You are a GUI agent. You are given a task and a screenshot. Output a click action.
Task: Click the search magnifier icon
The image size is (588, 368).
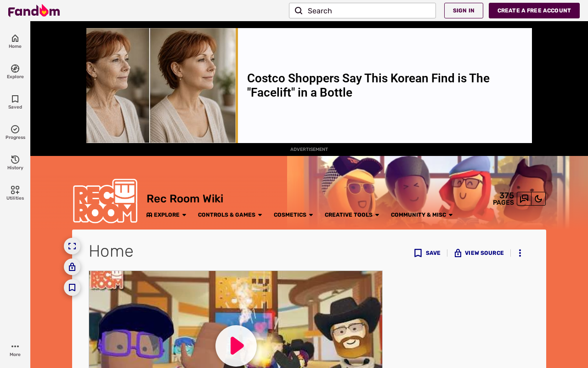pyautogui.click(x=299, y=11)
